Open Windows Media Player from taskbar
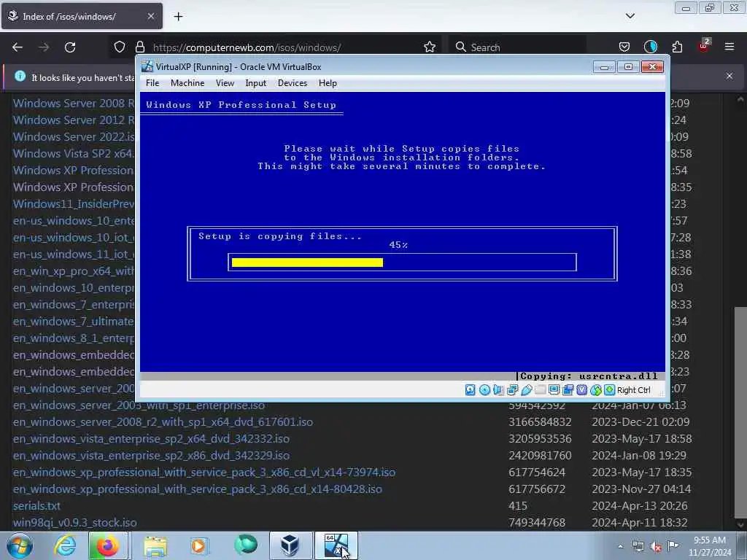The width and height of the screenshot is (747, 560). tap(198, 545)
